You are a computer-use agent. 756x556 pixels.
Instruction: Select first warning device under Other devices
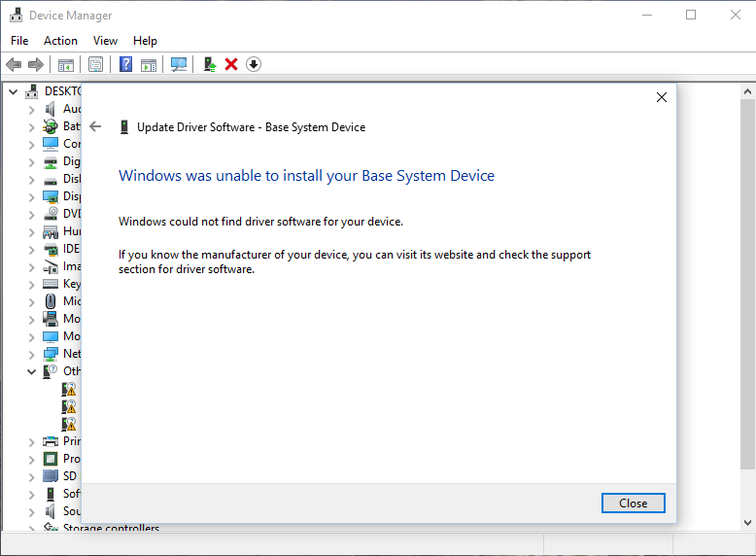pos(68,389)
